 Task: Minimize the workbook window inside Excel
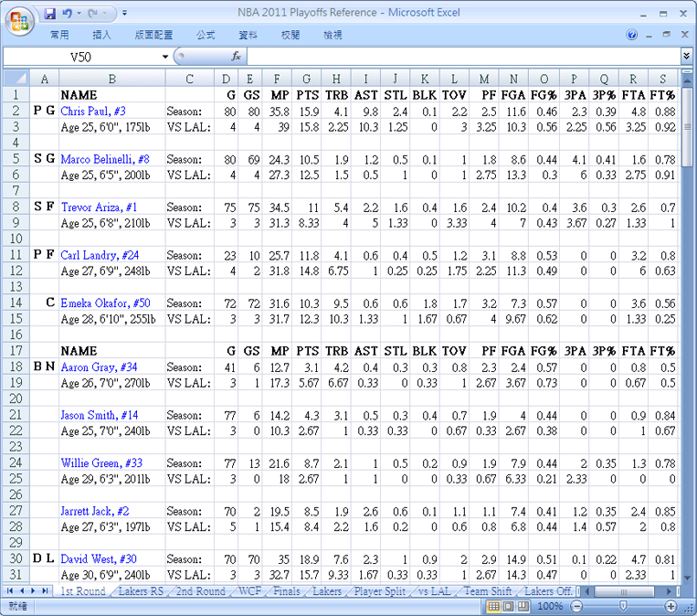point(649,35)
